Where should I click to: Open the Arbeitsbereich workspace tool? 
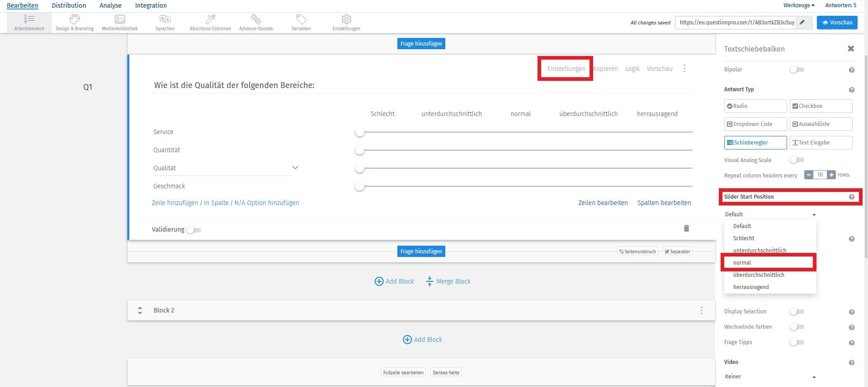point(29,23)
